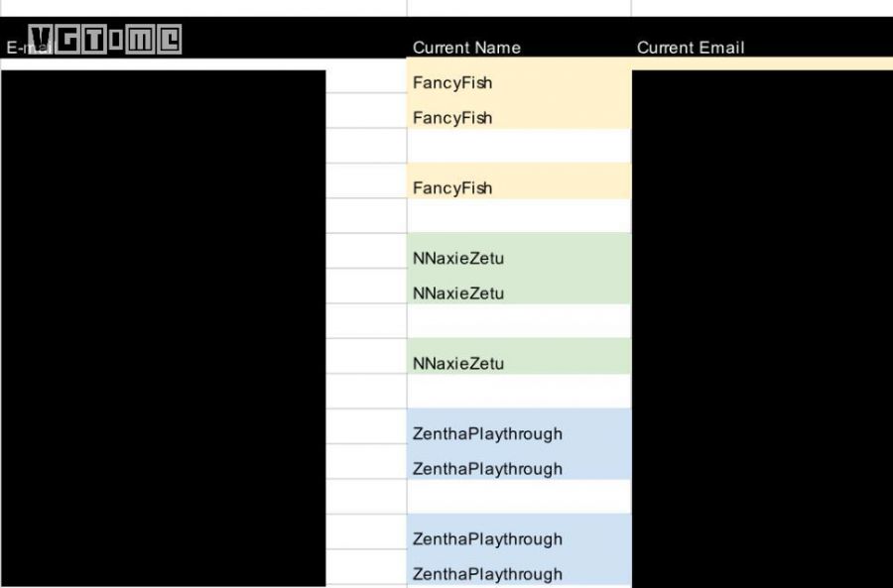This screenshot has height=588, width=893.
Task: Select the E-mail column header
Action: pos(18,48)
